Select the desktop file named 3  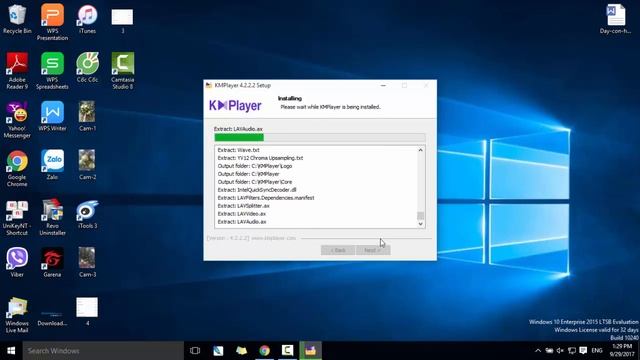pos(122,20)
